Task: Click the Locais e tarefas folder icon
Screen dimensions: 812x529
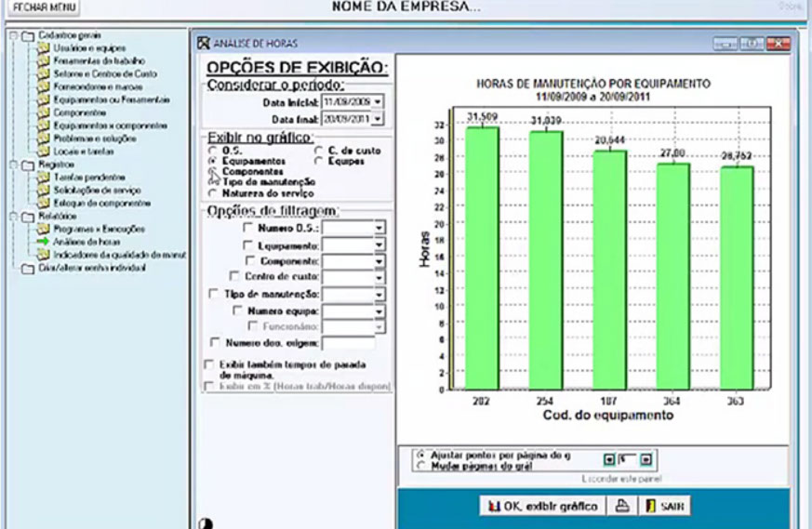Action: [43, 150]
